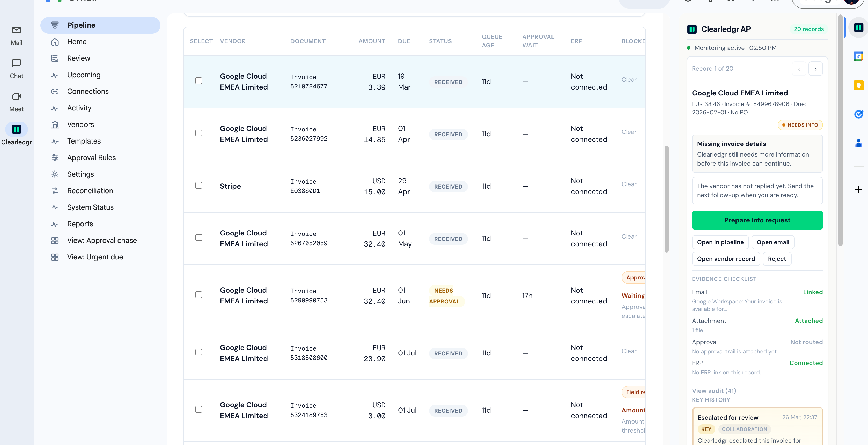
Task: Select the Stripe invoice checkbox
Action: (199, 185)
